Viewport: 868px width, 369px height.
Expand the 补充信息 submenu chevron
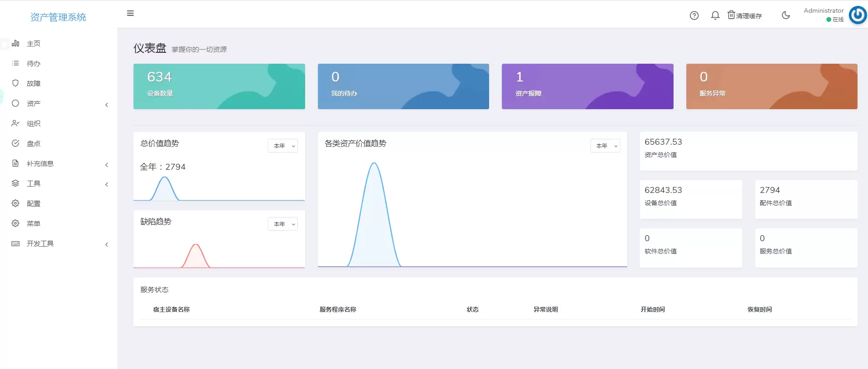[107, 165]
